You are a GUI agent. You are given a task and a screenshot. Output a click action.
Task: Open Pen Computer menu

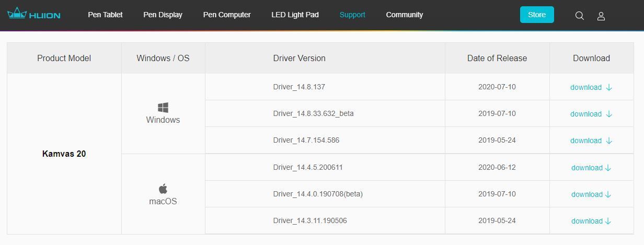pyautogui.click(x=227, y=15)
